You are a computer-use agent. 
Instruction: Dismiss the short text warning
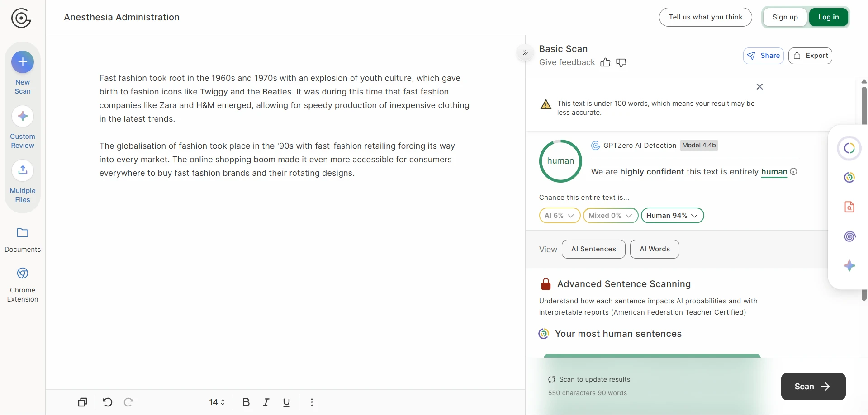point(759,86)
